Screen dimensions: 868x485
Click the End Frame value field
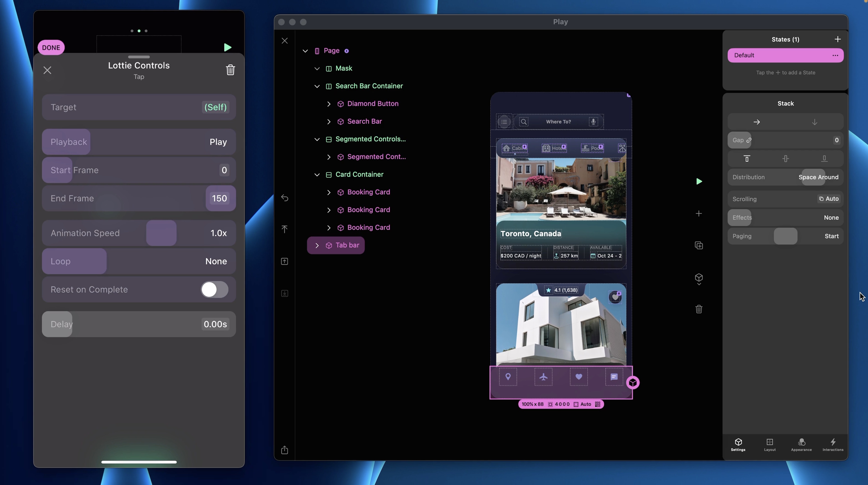click(219, 199)
